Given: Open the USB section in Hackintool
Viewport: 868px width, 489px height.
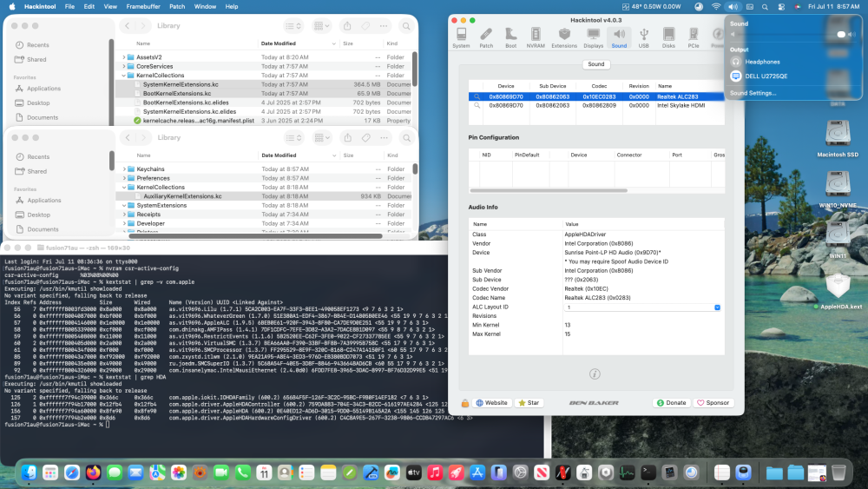Looking at the screenshot, I should click(x=644, y=37).
